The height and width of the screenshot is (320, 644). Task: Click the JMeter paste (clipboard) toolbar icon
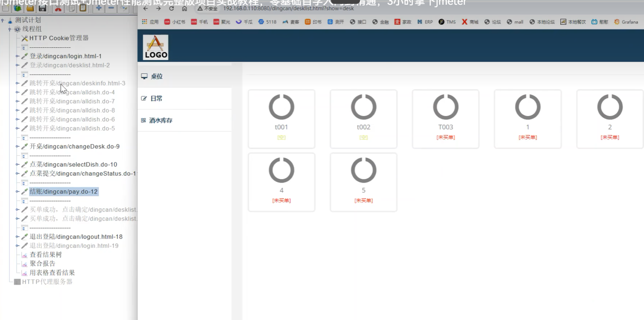[83, 8]
